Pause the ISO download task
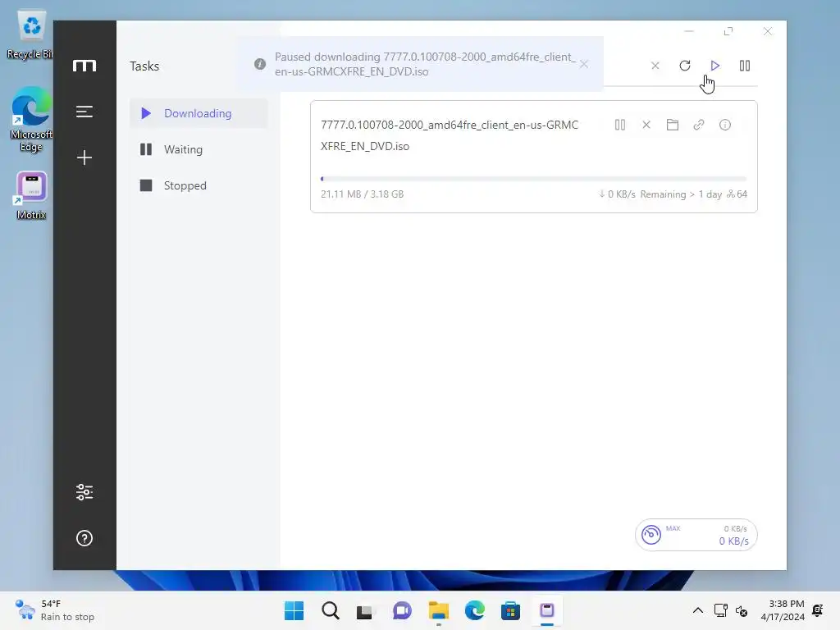840x630 pixels. (620, 125)
